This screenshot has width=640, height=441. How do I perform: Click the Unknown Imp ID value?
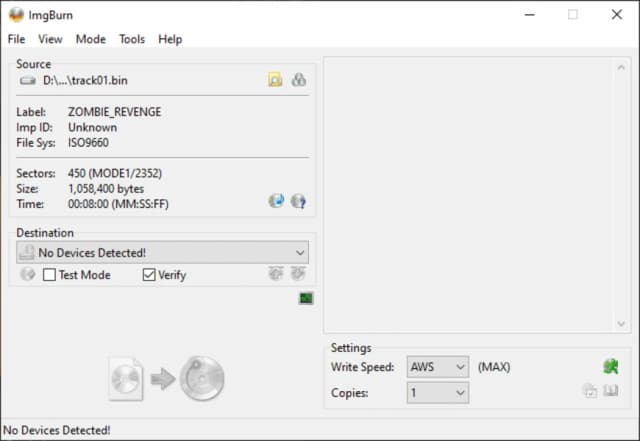93,127
